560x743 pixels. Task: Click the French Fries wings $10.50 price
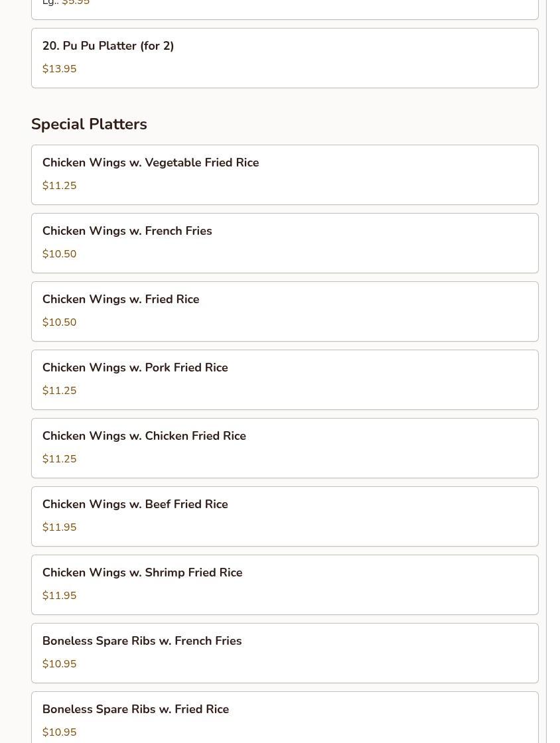(59, 255)
